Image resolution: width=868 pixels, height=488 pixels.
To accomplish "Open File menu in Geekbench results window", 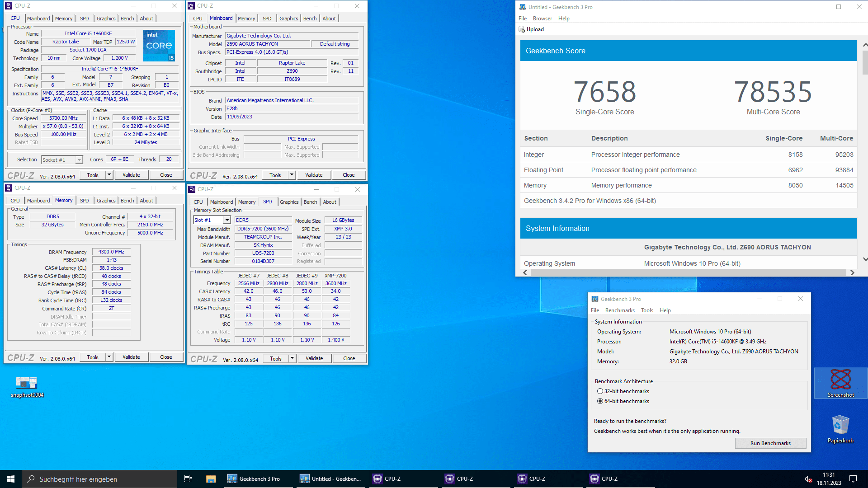I will (523, 19).
